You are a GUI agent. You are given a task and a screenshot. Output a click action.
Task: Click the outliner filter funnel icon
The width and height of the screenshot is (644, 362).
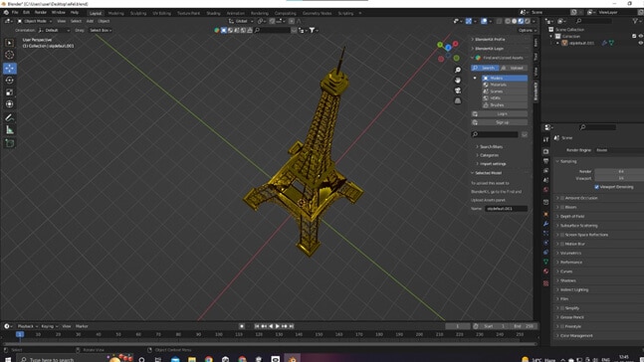click(x=635, y=21)
